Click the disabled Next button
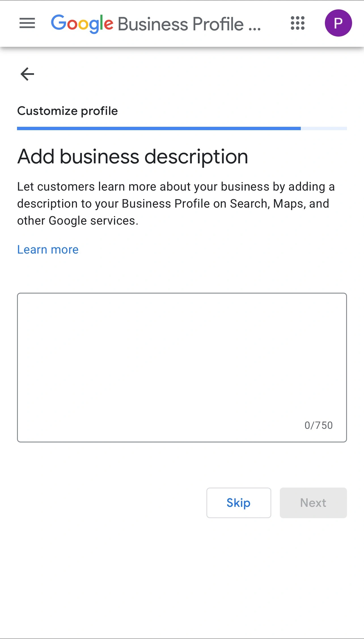The width and height of the screenshot is (364, 639). pyautogui.click(x=313, y=503)
